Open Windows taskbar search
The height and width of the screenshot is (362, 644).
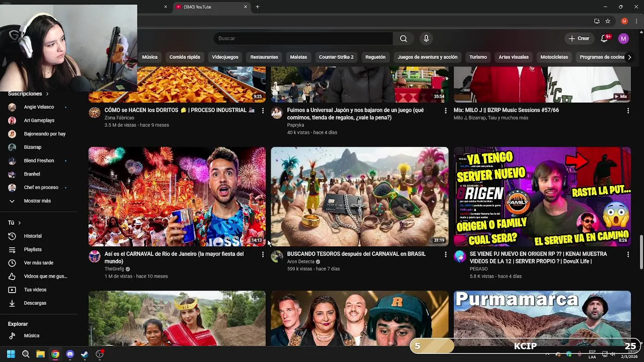tap(26, 354)
